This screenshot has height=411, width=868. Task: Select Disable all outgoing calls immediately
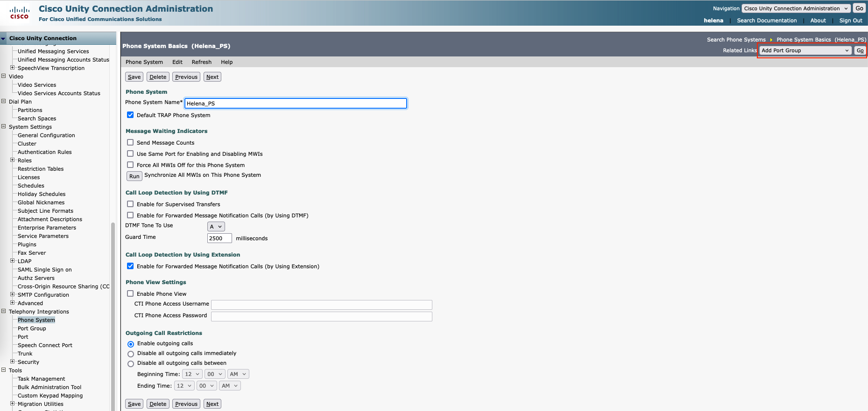pyautogui.click(x=131, y=354)
